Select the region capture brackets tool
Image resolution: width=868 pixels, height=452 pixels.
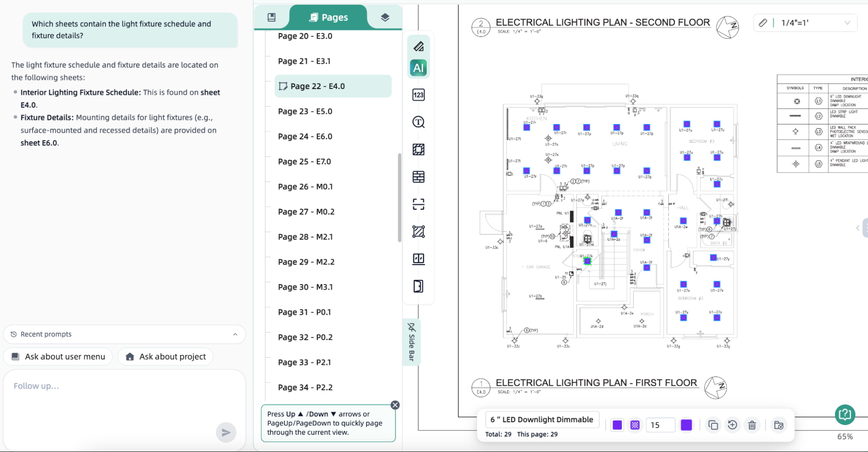[x=419, y=204]
